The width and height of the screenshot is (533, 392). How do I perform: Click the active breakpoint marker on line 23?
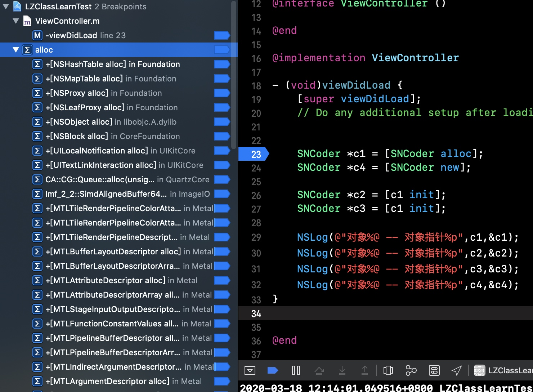click(254, 154)
